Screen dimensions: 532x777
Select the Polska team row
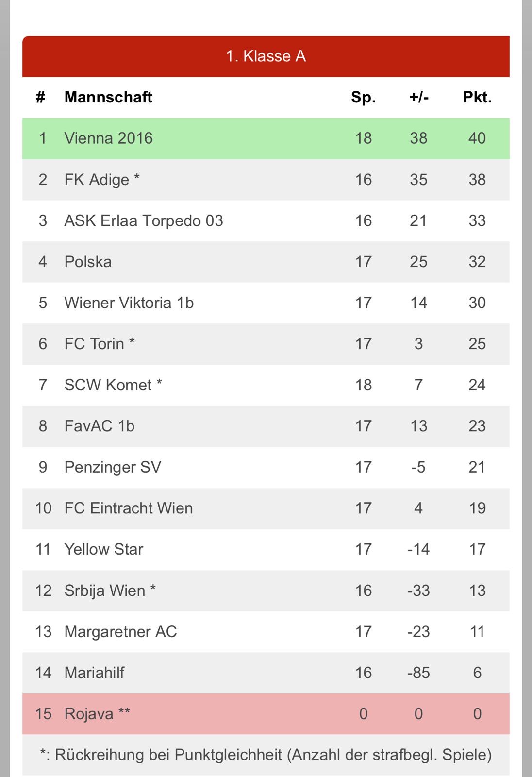(266, 262)
